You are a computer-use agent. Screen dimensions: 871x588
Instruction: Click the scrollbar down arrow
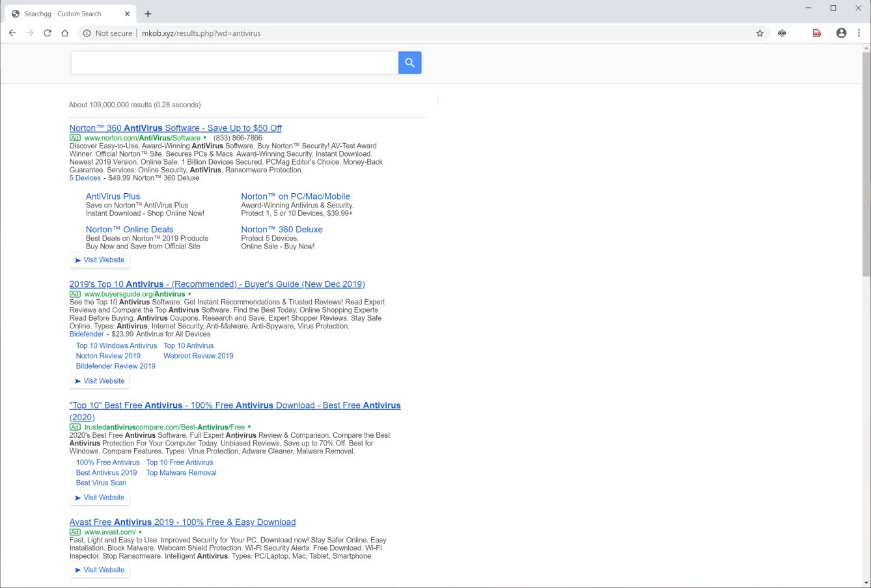click(866, 583)
